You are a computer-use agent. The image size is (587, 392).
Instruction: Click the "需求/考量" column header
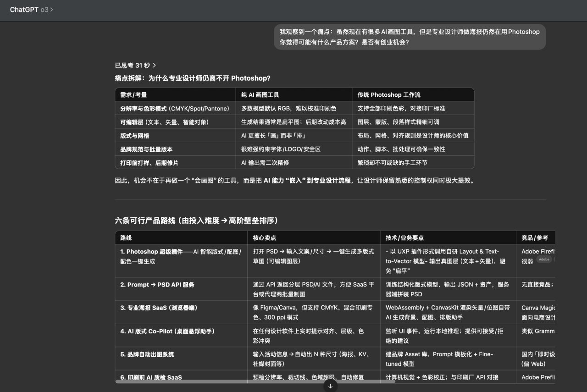click(133, 95)
